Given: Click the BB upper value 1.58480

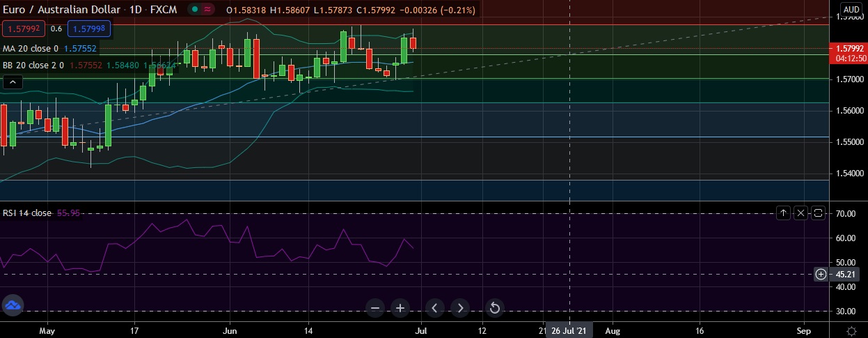Looking at the screenshot, I should [x=123, y=65].
